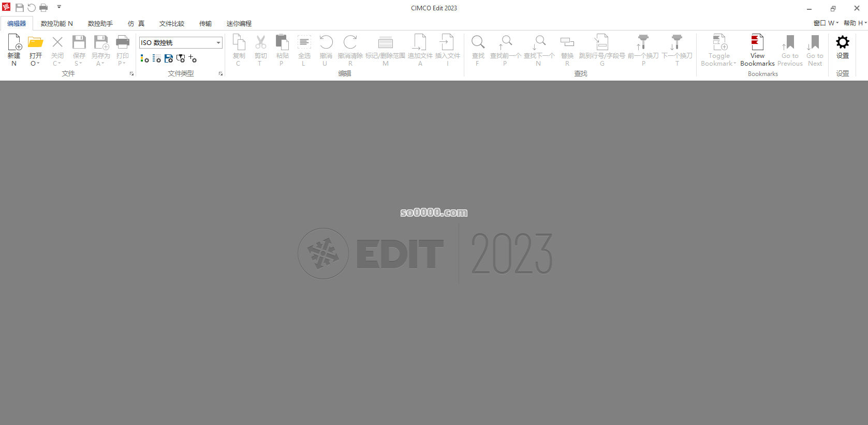
Task: Click the Go to Next bookmark icon
Action: 814,42
